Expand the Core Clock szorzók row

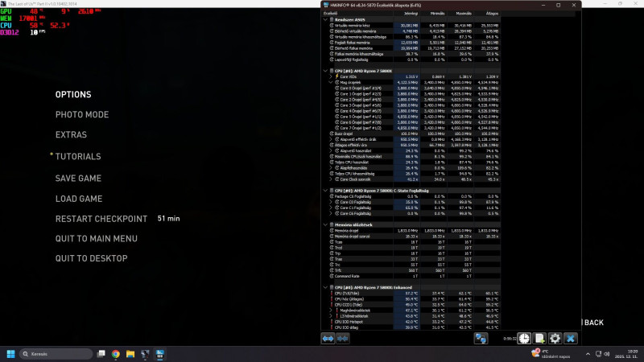[x=331, y=179]
